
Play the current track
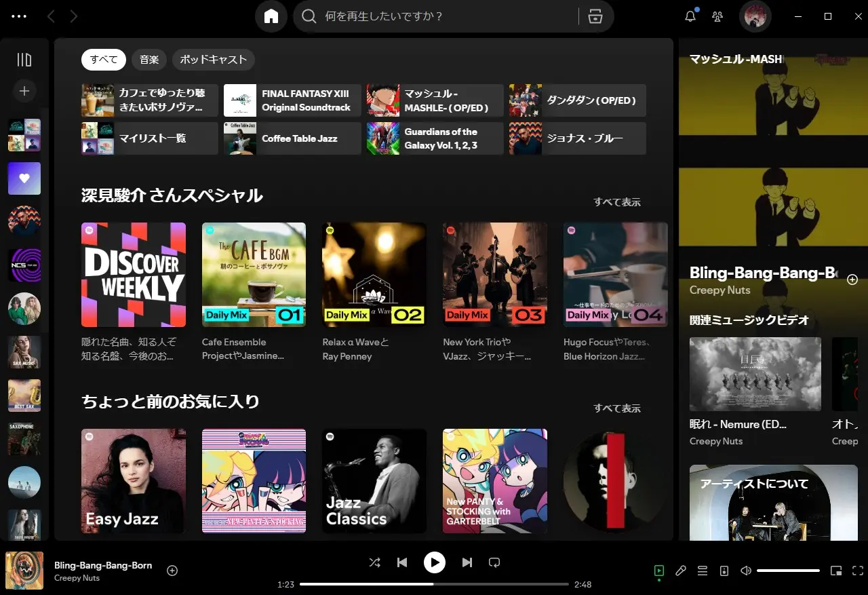[x=435, y=562]
